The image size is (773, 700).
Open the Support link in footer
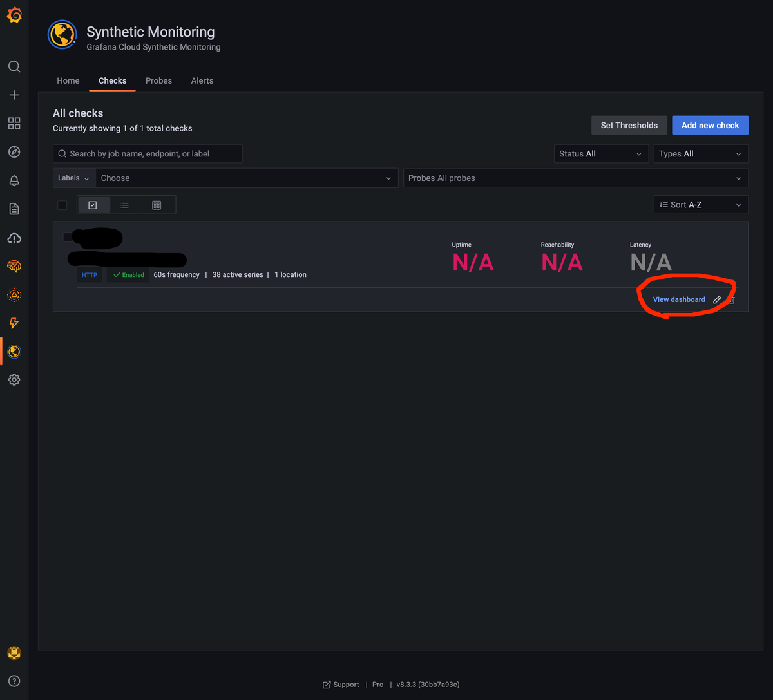coord(341,685)
